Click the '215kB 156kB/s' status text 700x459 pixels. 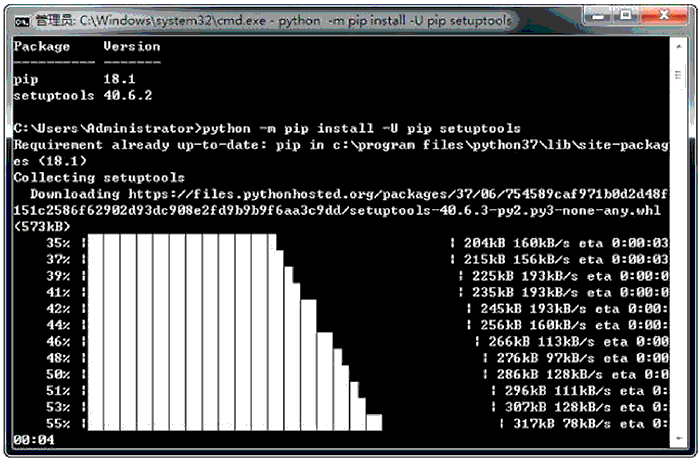[x=517, y=259]
